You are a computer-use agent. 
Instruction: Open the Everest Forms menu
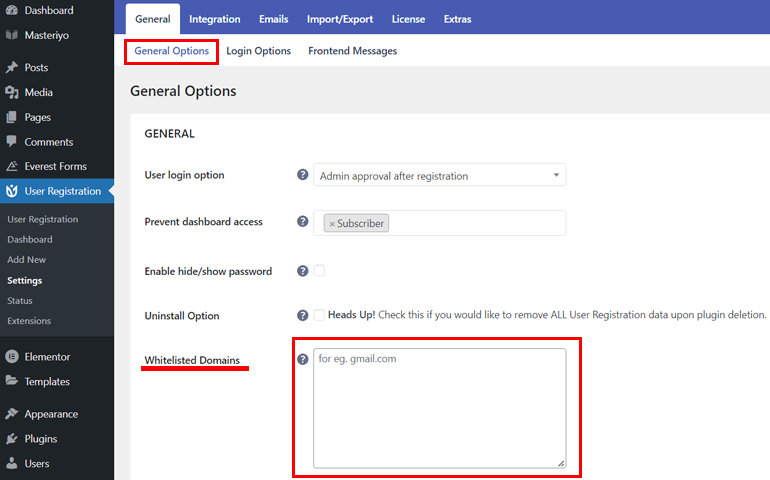coord(57,166)
